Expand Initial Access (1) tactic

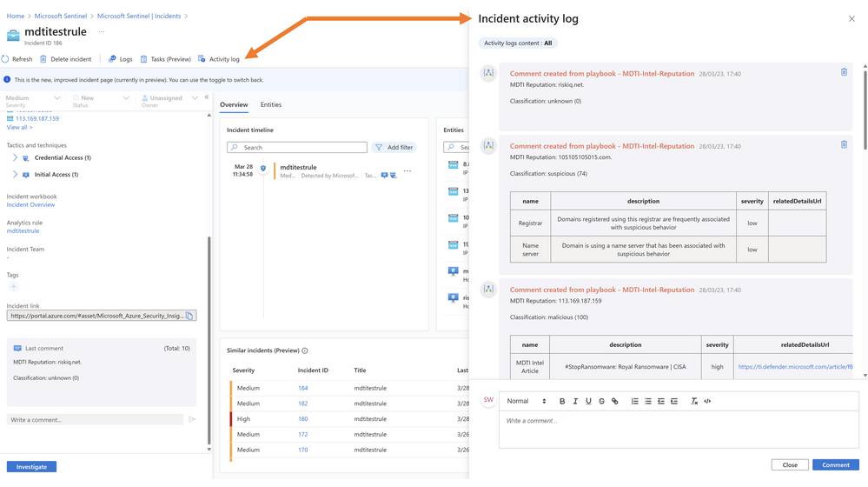pos(15,175)
